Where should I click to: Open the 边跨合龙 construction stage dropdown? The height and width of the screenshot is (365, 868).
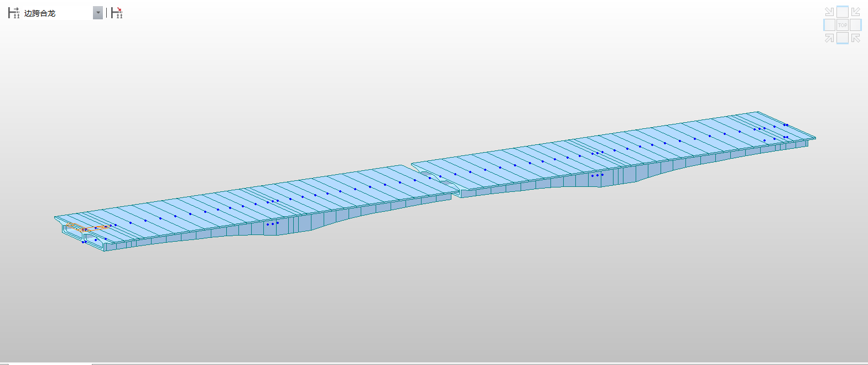[98, 13]
